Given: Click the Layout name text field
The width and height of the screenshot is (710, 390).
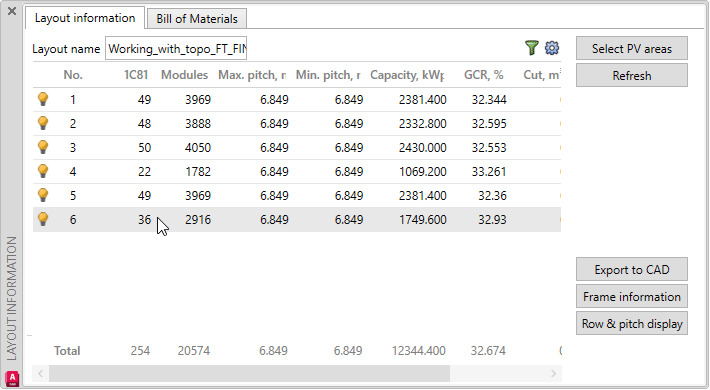Looking at the screenshot, I should click(x=176, y=48).
